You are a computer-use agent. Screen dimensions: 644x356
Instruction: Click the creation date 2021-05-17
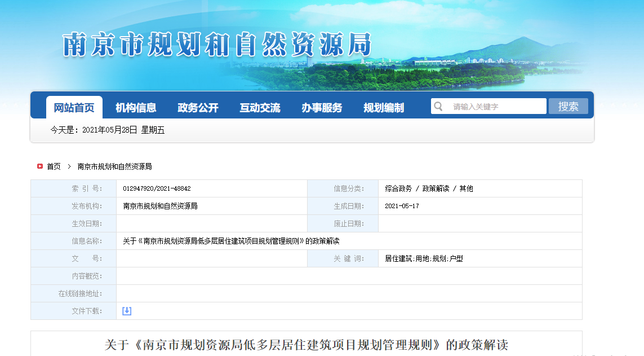point(402,206)
